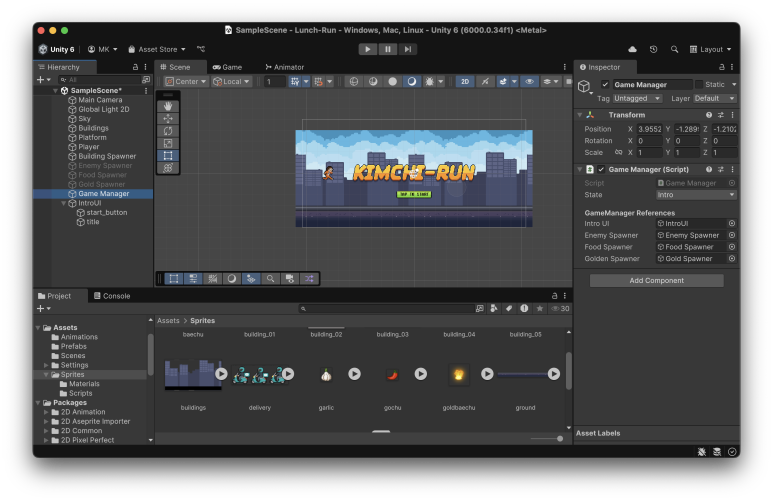Viewport: 773px width, 501px height.
Task: Lock the Inspector panel
Action: click(x=722, y=67)
